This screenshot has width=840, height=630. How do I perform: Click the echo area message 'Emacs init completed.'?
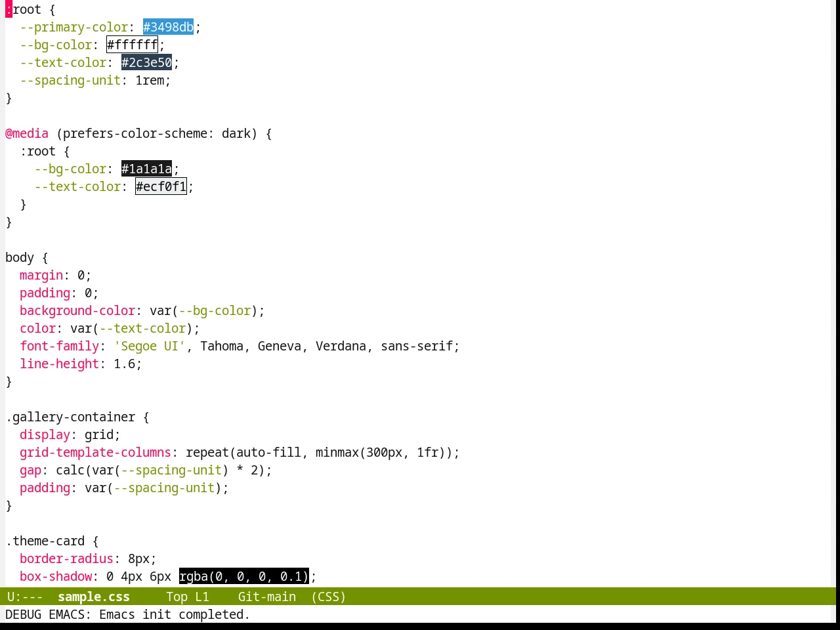174,614
